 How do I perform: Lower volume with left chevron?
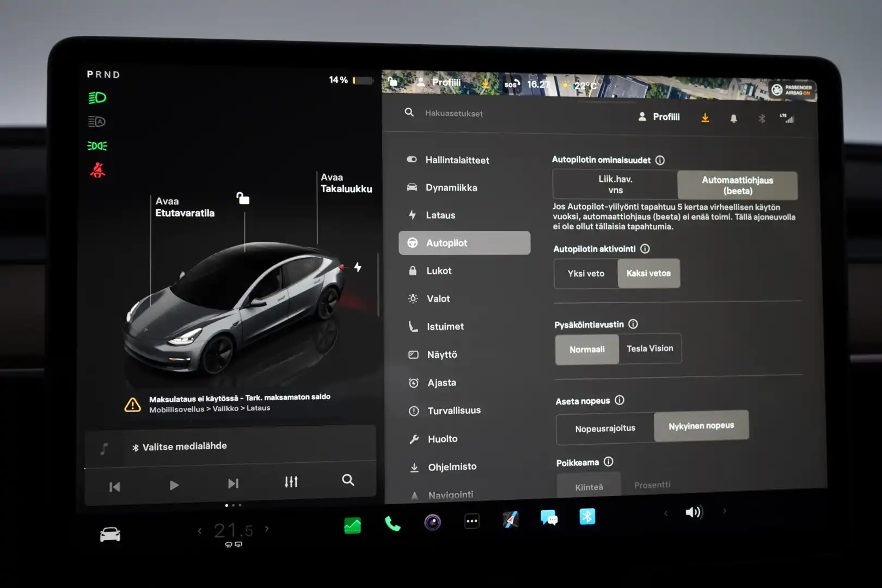665,513
